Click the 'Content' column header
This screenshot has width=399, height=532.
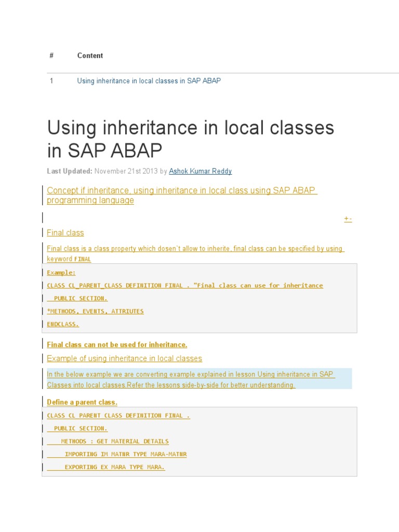click(x=90, y=56)
